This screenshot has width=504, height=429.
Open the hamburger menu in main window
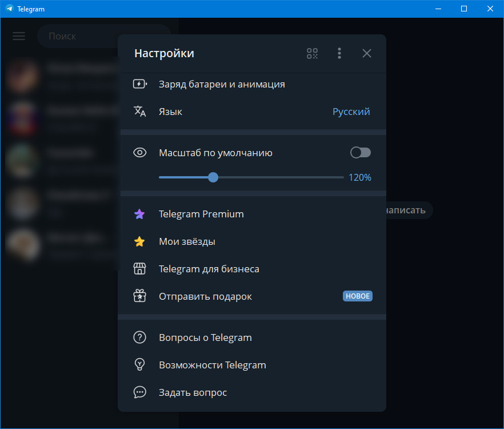pyautogui.click(x=19, y=36)
